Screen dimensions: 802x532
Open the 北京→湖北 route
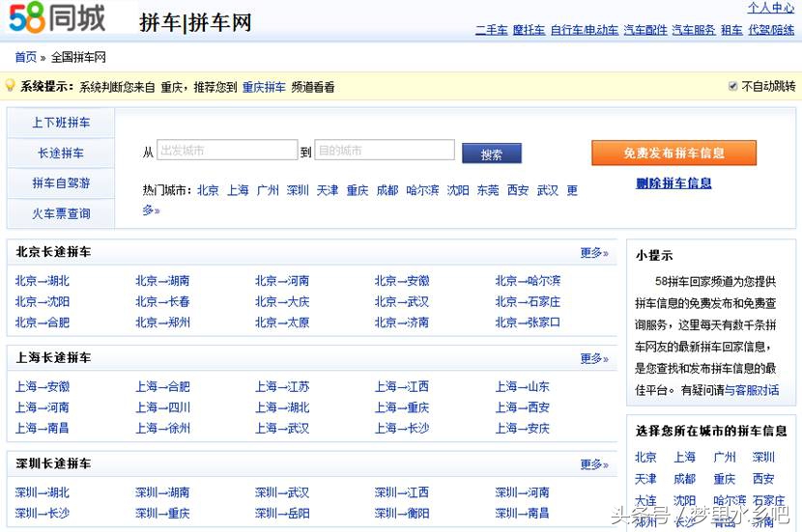pyautogui.click(x=43, y=281)
